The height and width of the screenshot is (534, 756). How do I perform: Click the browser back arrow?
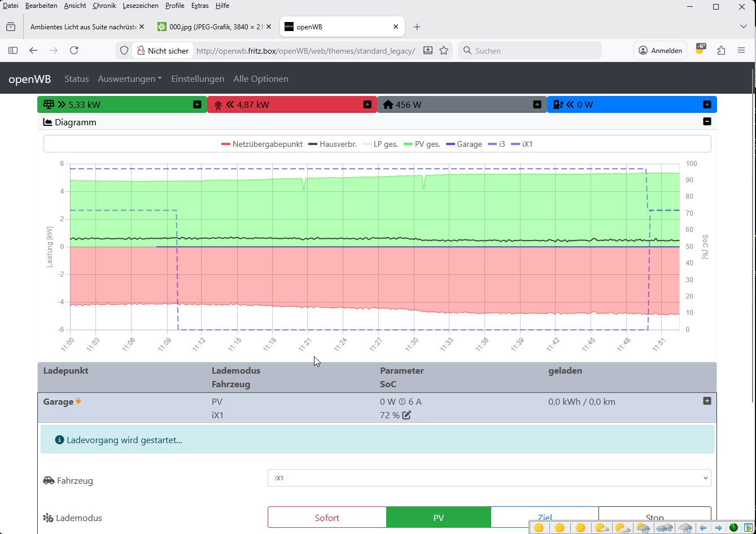pos(33,50)
